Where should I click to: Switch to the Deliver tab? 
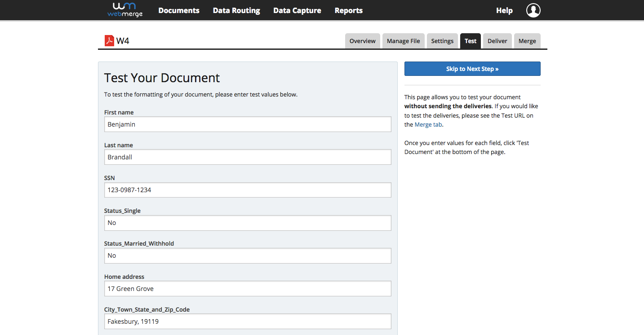pyautogui.click(x=497, y=41)
